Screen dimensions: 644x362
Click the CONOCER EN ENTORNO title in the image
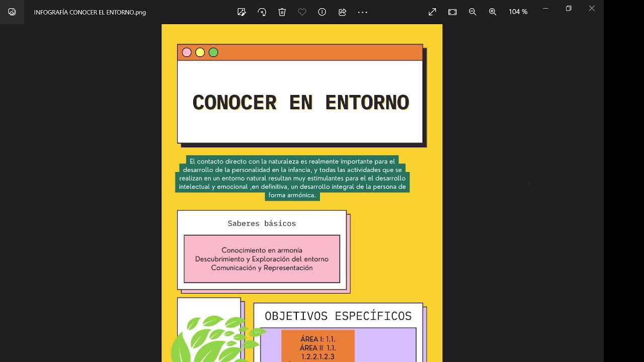pos(300,102)
